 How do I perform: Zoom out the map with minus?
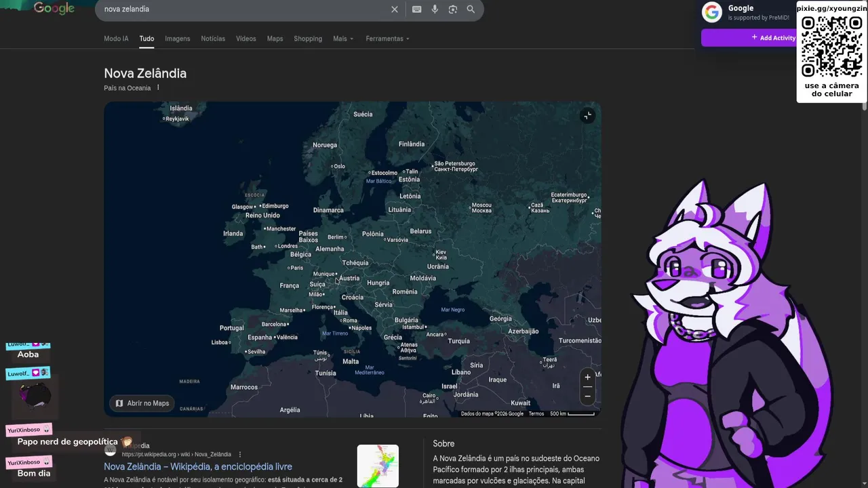coord(587,395)
